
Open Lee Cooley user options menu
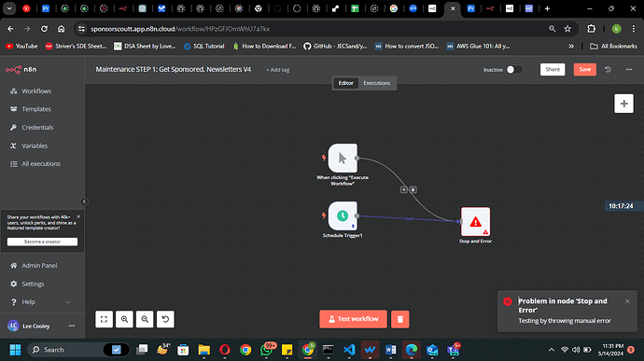point(72,326)
